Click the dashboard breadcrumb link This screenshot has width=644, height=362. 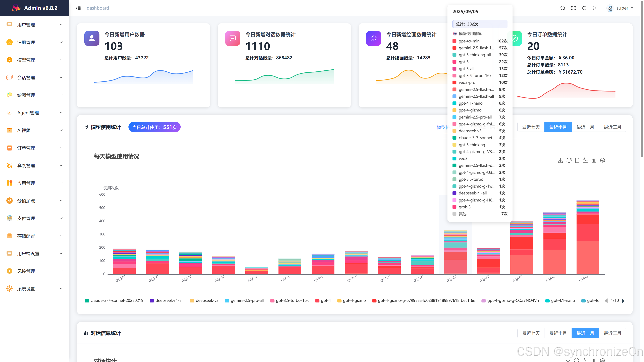coord(98,8)
